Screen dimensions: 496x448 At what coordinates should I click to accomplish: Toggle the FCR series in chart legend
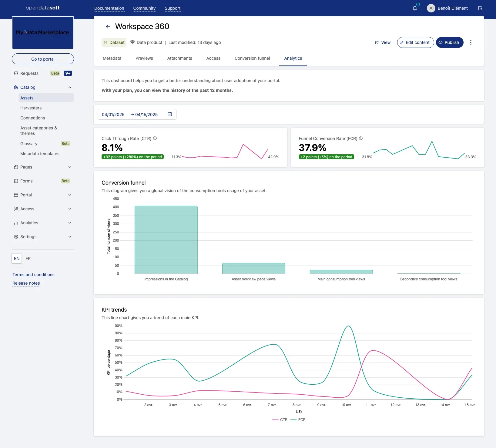coord(302,420)
